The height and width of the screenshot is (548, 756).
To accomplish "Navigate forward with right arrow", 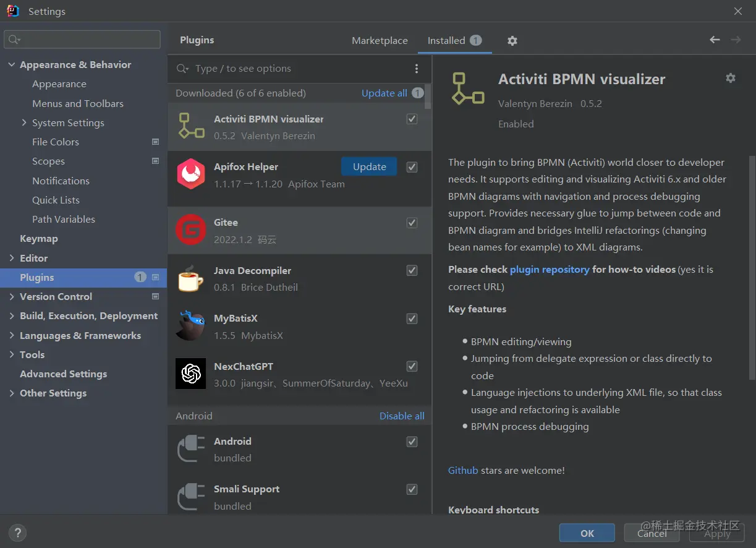I will pos(736,40).
